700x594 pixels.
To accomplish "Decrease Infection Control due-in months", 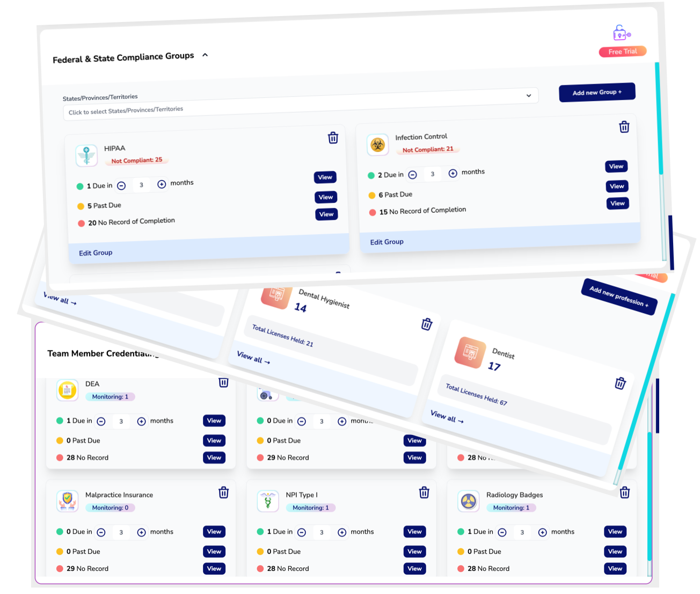I will click(x=412, y=175).
